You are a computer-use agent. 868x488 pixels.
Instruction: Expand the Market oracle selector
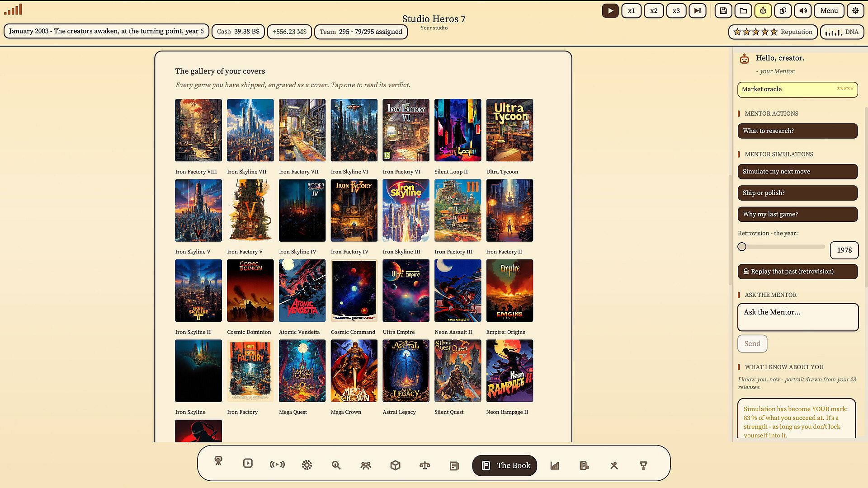[797, 89]
